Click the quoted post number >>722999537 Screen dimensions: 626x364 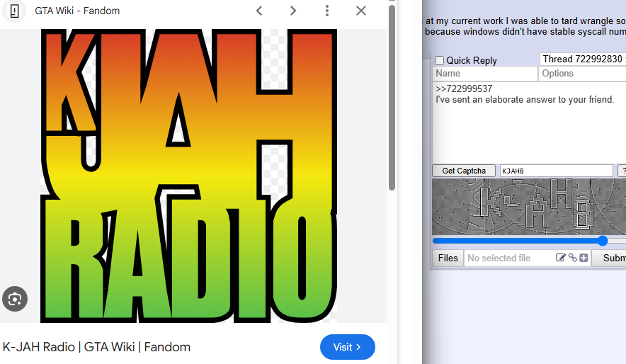(464, 89)
